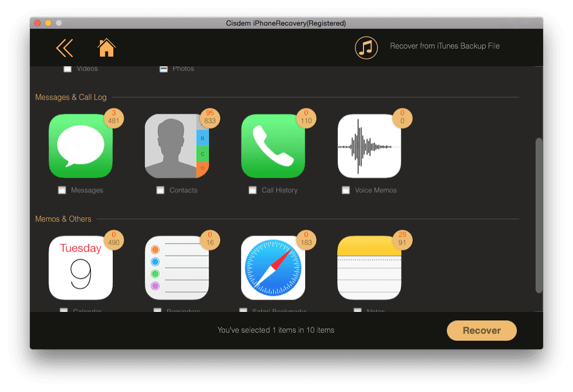This screenshot has width=573, height=392.
Task: Click the selected items status text
Action: [276, 330]
